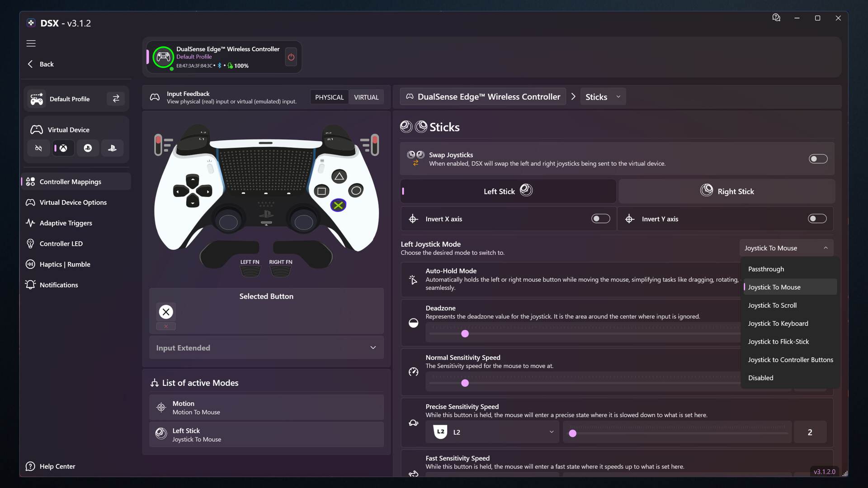Viewport: 868px width, 488px height.
Task: Select Left Stick in the active modes list
Action: (266, 434)
